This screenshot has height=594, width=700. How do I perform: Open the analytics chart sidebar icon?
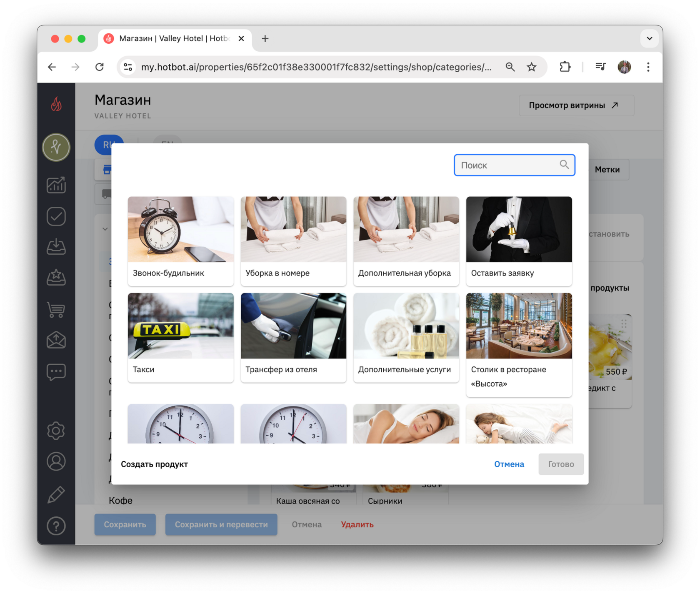click(56, 185)
